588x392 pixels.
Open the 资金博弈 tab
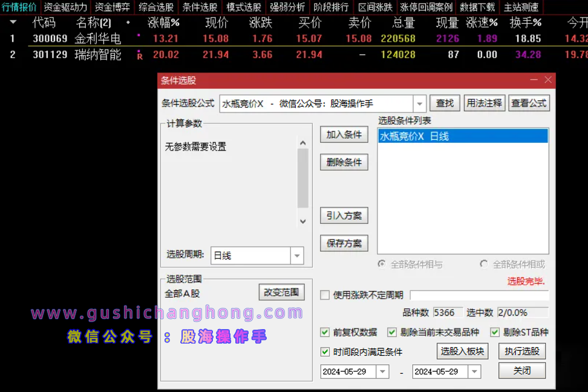tap(112, 7)
